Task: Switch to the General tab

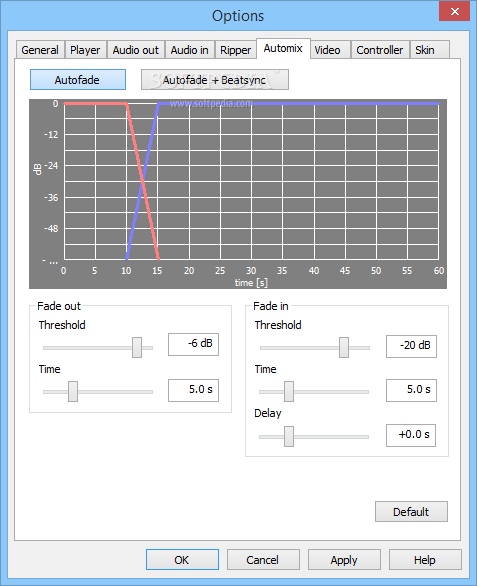Action: coord(40,50)
